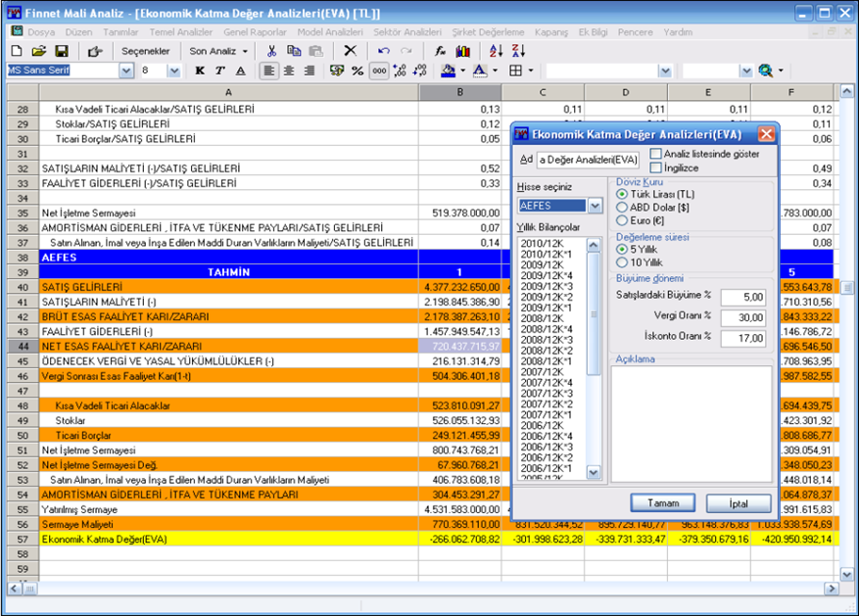Apply bold formatting with the K icon
The height and width of the screenshot is (616, 859).
click(x=200, y=71)
